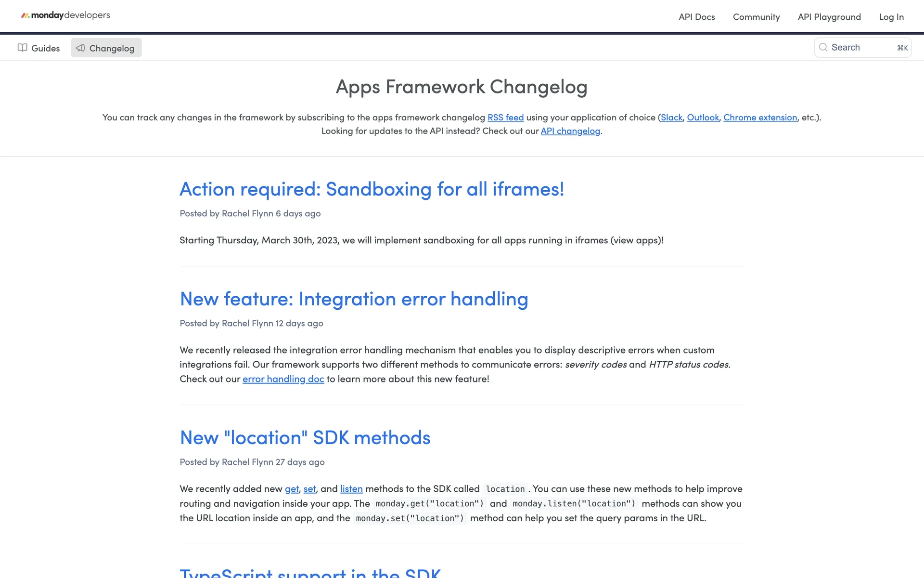Click Log In in header

click(x=891, y=17)
